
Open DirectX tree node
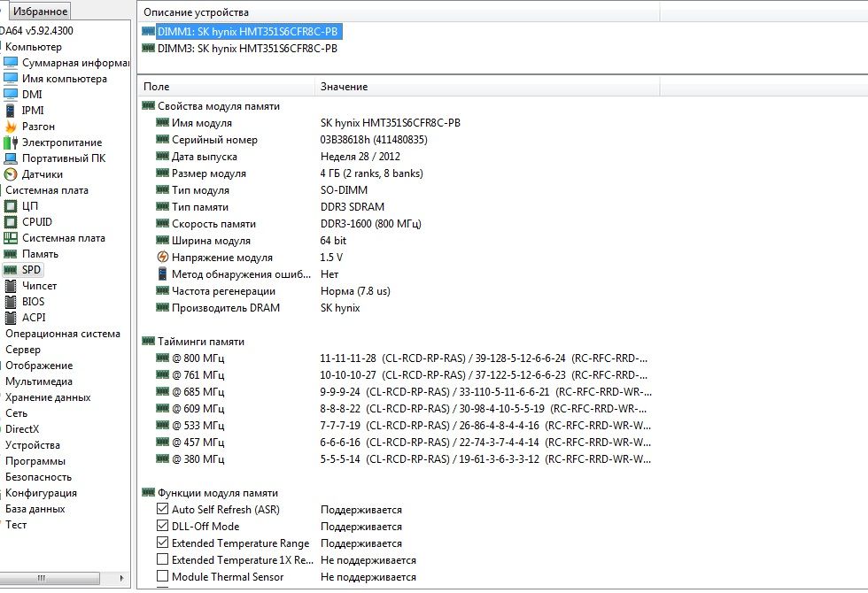point(22,429)
